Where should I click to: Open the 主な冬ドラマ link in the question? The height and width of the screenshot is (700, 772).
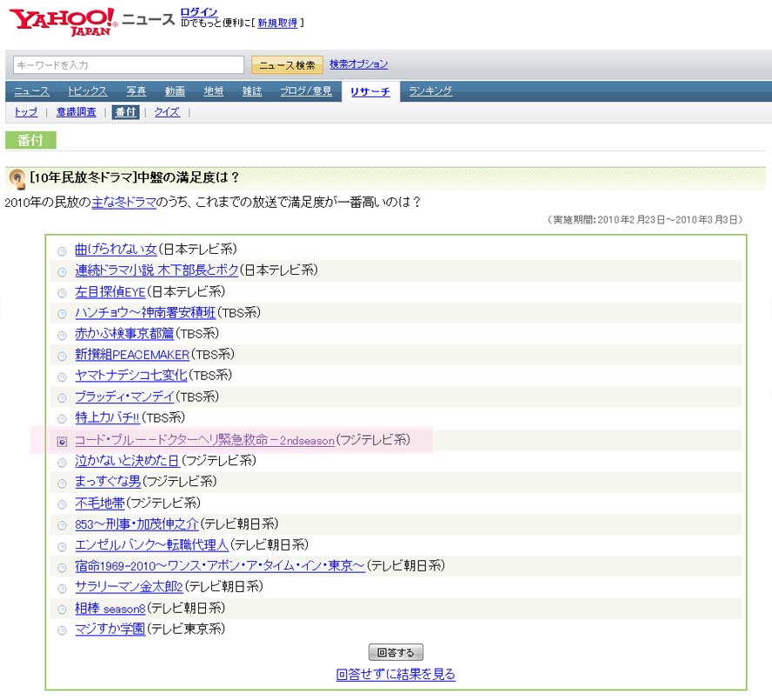(x=124, y=202)
